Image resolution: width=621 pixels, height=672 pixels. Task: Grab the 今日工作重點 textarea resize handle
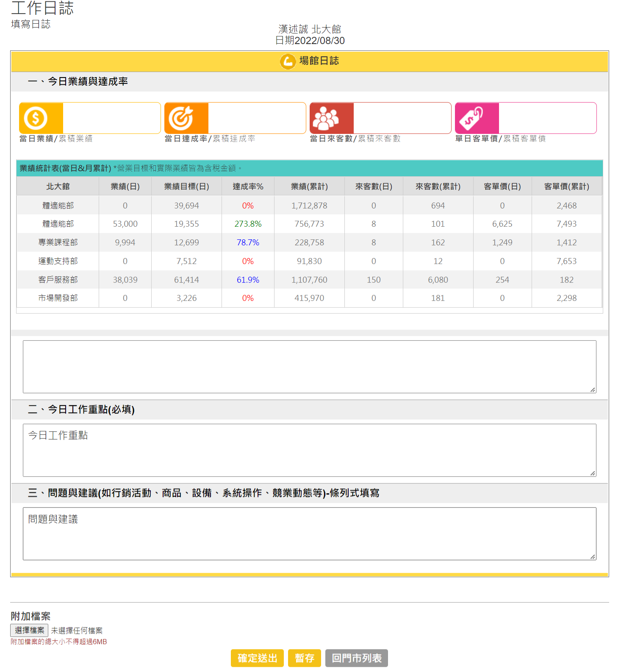(x=593, y=473)
